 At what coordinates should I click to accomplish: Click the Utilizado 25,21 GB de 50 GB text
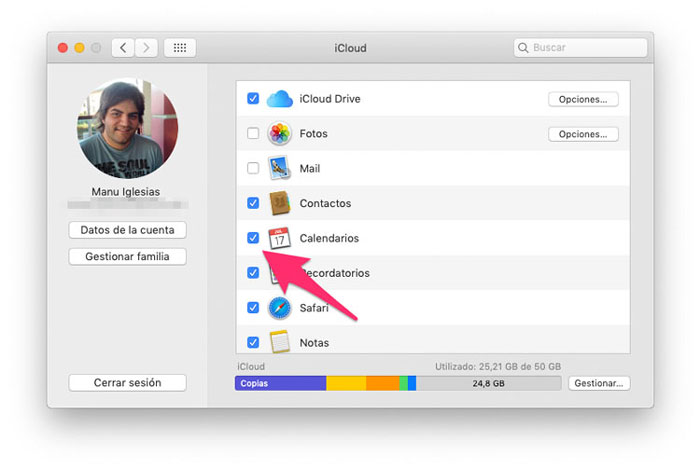click(498, 367)
